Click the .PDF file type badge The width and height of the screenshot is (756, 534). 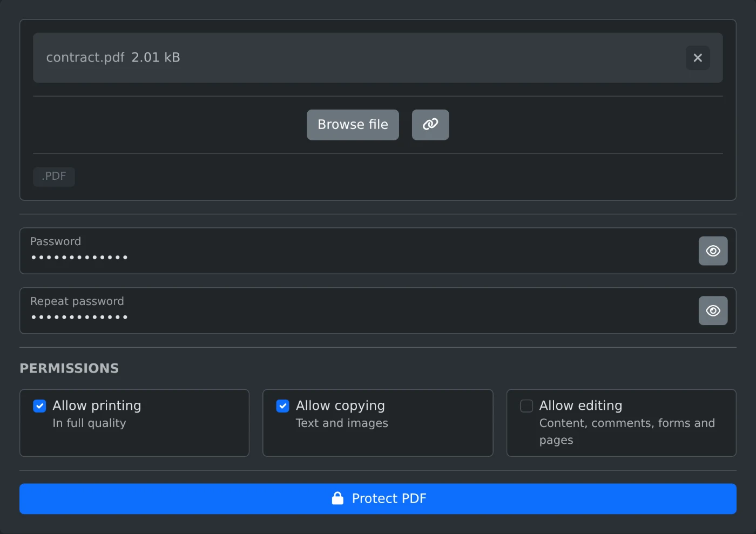(54, 177)
